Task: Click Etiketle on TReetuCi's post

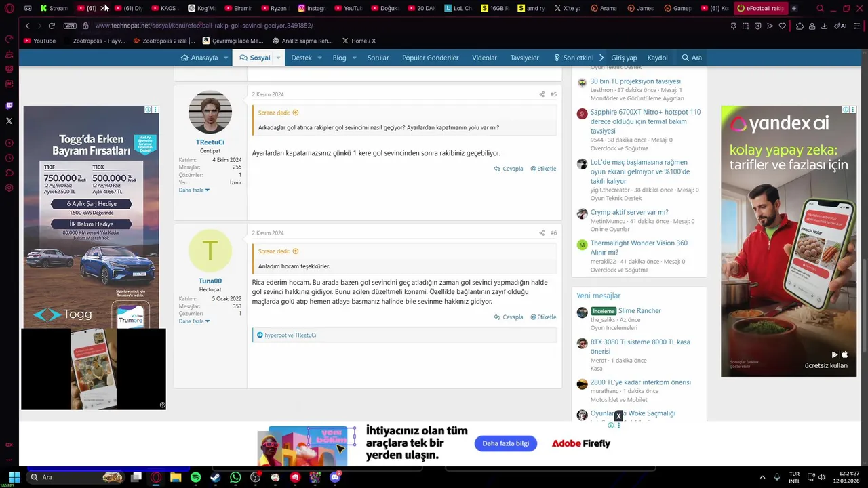Action: pyautogui.click(x=543, y=169)
